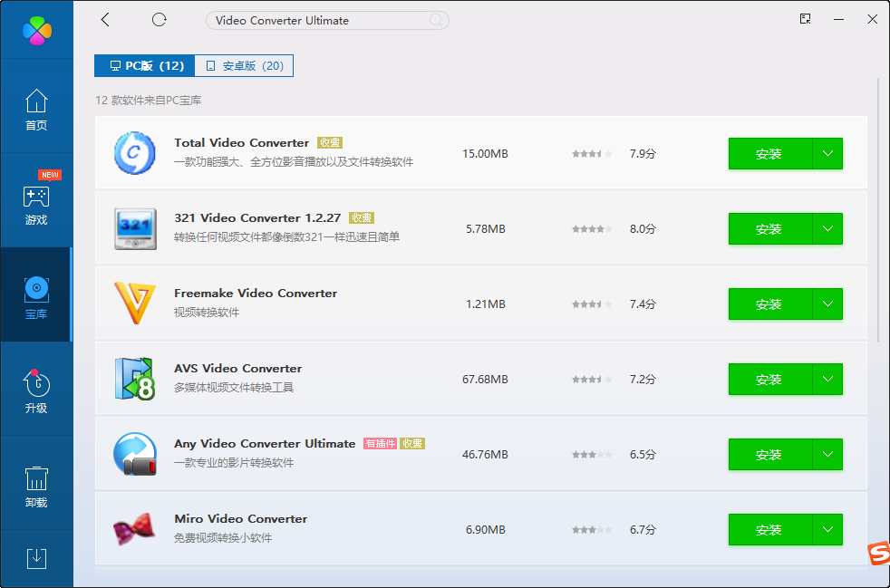The height and width of the screenshot is (588, 890).
Task: Click the magnifier search icon
Action: (436, 21)
